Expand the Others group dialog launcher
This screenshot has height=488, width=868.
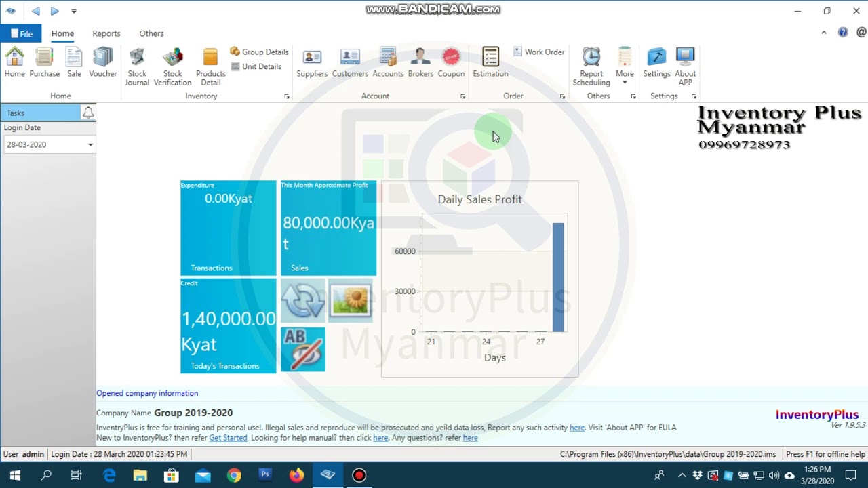[x=633, y=96]
